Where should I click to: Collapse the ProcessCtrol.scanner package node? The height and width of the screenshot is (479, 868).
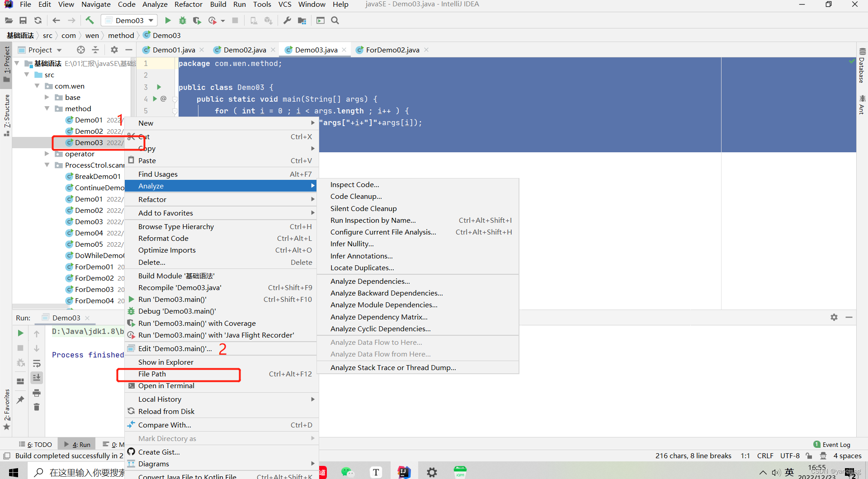tap(47, 165)
